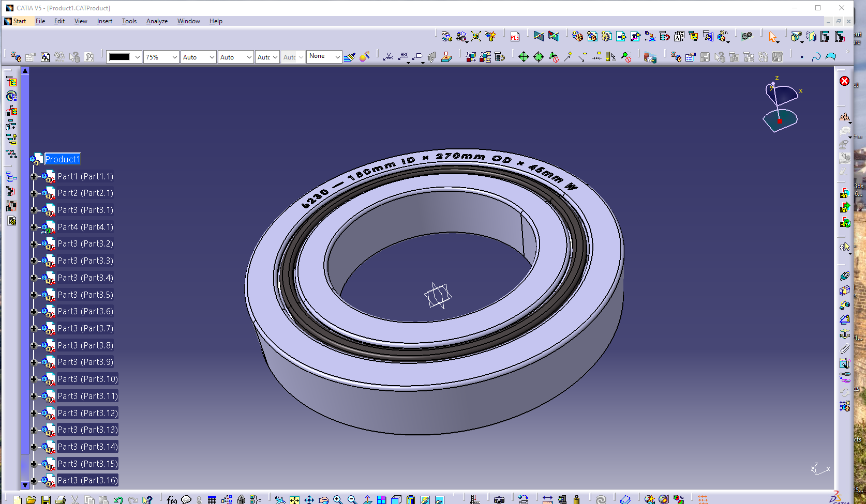Image resolution: width=866 pixels, height=504 pixels.
Task: Open the Formula f(x) tool
Action: coord(172,500)
